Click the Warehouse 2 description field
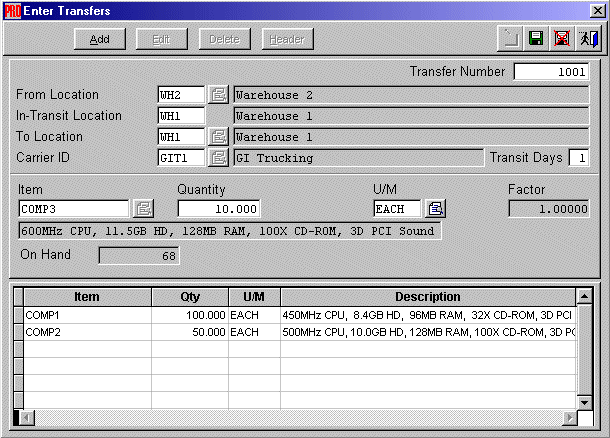 (411, 95)
